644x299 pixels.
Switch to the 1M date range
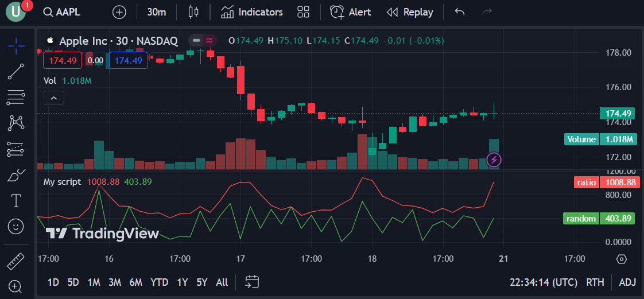[x=94, y=282]
